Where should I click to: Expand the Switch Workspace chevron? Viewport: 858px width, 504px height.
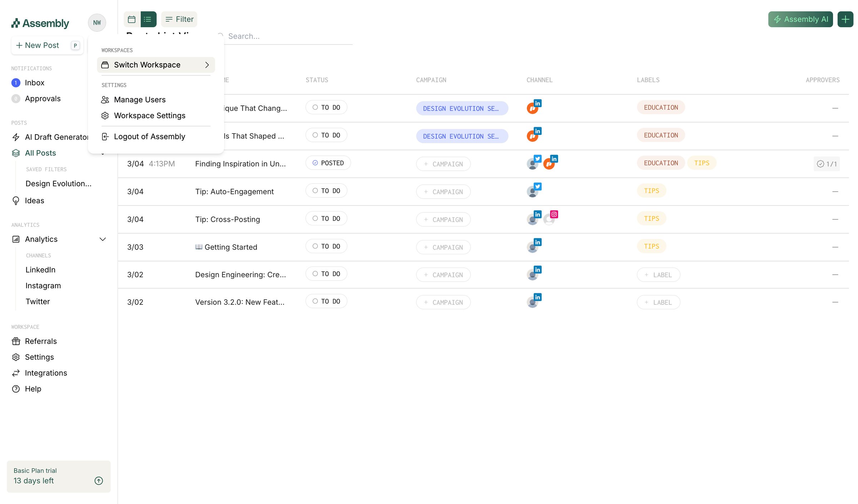point(207,65)
